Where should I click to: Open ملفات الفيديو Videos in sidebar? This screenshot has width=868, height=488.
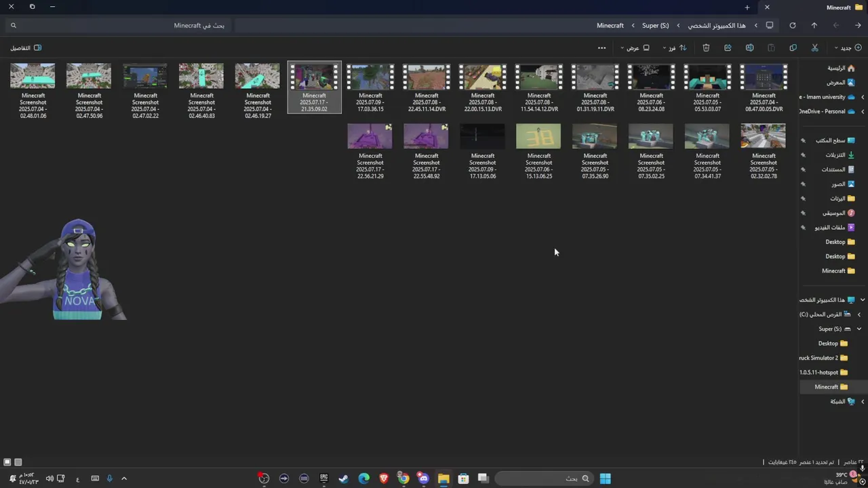coord(835,227)
